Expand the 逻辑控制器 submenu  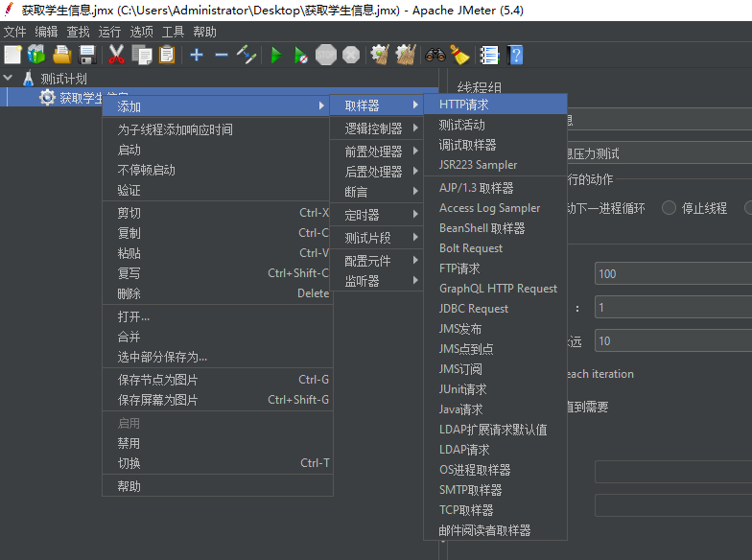[x=376, y=128]
